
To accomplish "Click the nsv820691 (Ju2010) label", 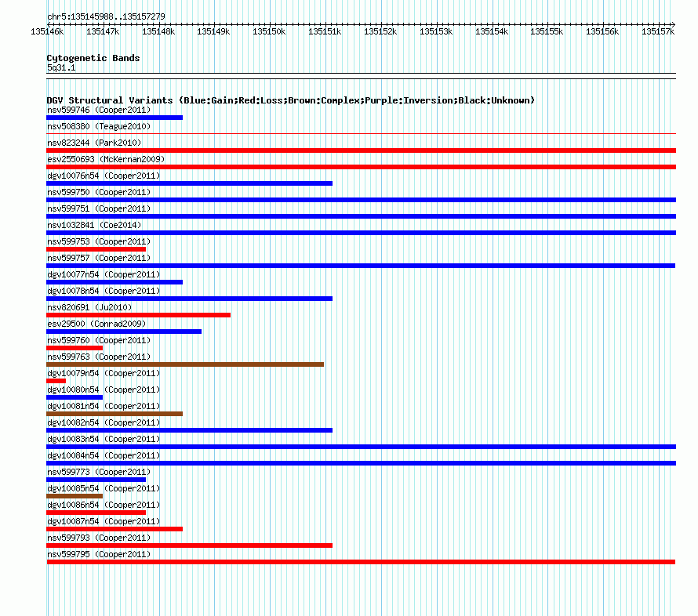I will [x=89, y=307].
